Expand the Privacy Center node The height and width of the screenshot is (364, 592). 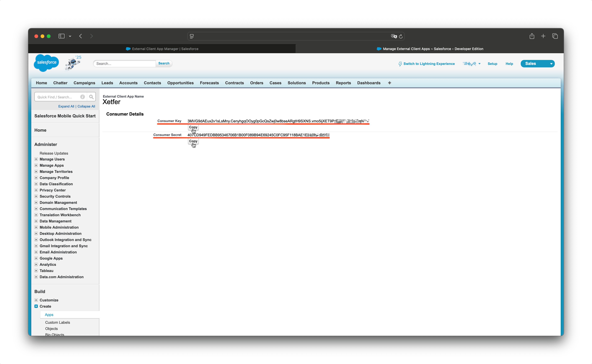point(36,190)
